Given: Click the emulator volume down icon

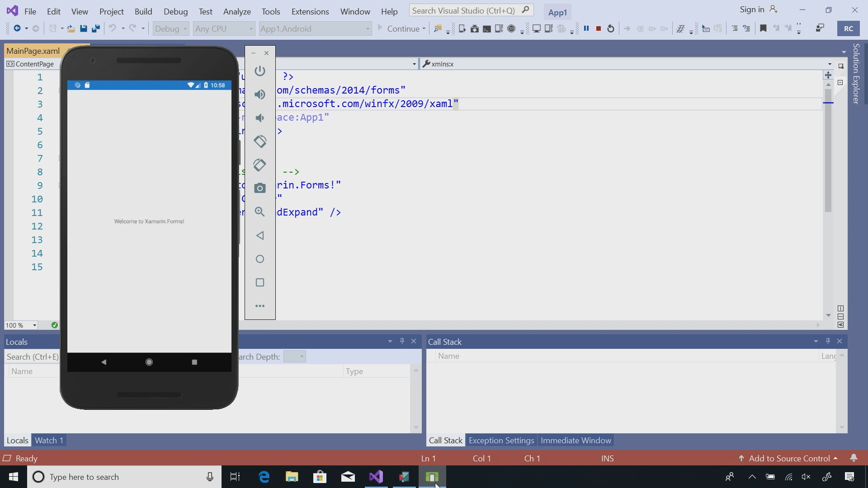Looking at the screenshot, I should click(x=259, y=118).
